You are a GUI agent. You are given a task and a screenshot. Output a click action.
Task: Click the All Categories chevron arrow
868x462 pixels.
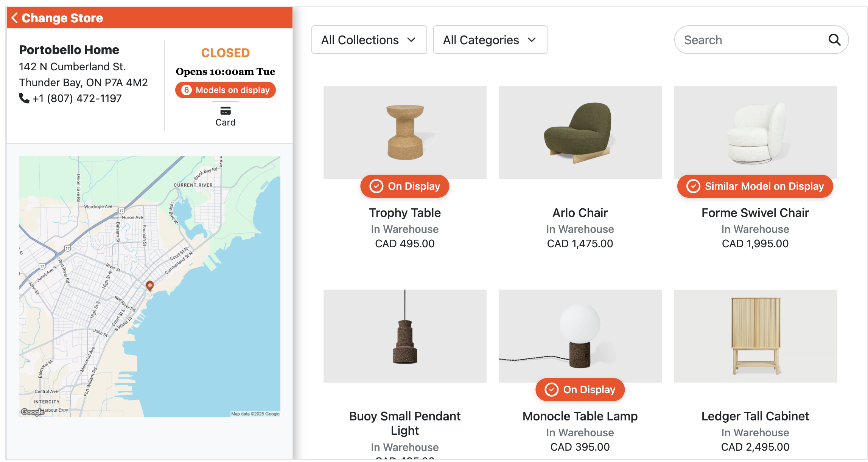click(x=532, y=40)
